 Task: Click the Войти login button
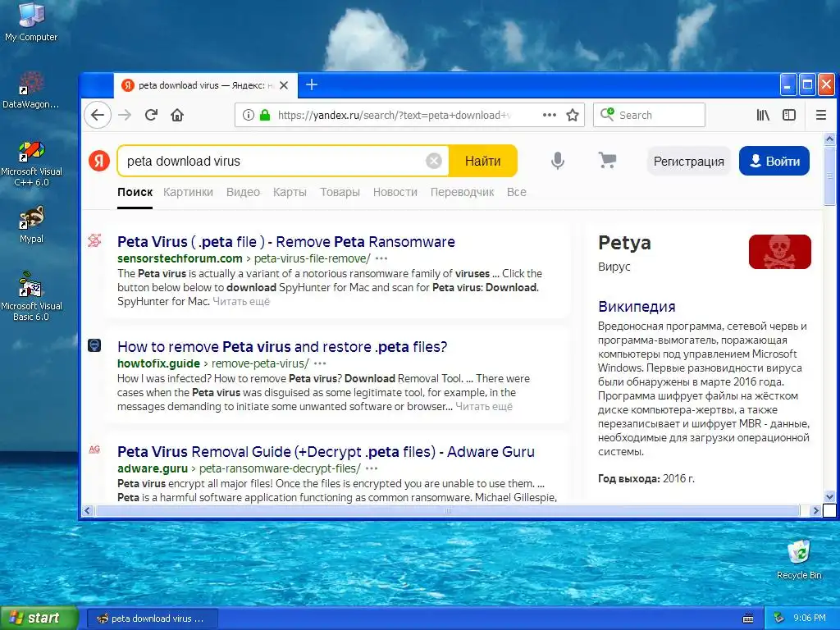tap(774, 161)
